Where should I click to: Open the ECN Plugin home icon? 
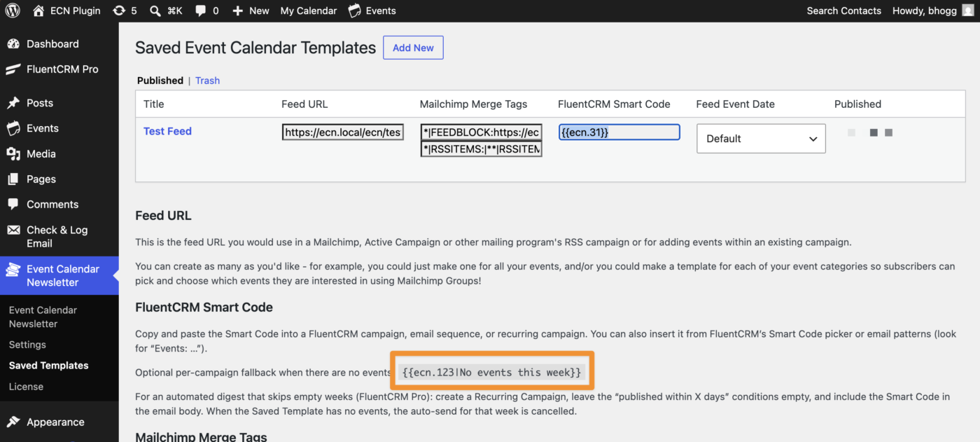(x=38, y=11)
